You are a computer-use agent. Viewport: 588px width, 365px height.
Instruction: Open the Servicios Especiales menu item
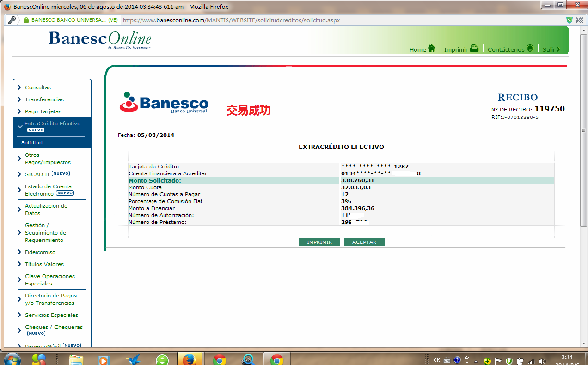click(52, 315)
